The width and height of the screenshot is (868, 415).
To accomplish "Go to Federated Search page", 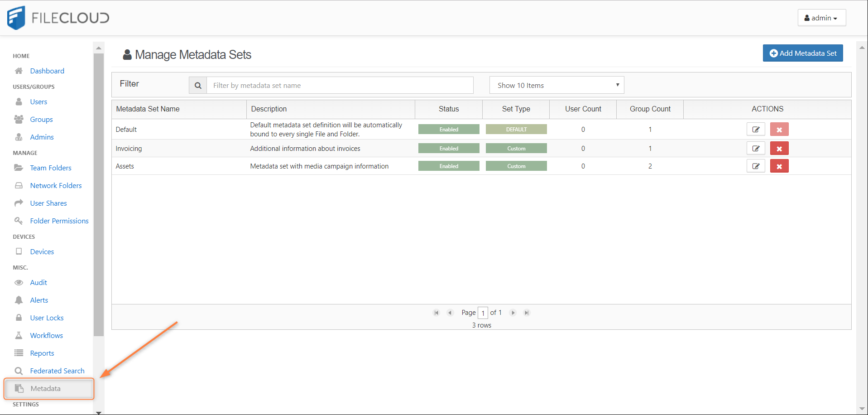I will (57, 371).
